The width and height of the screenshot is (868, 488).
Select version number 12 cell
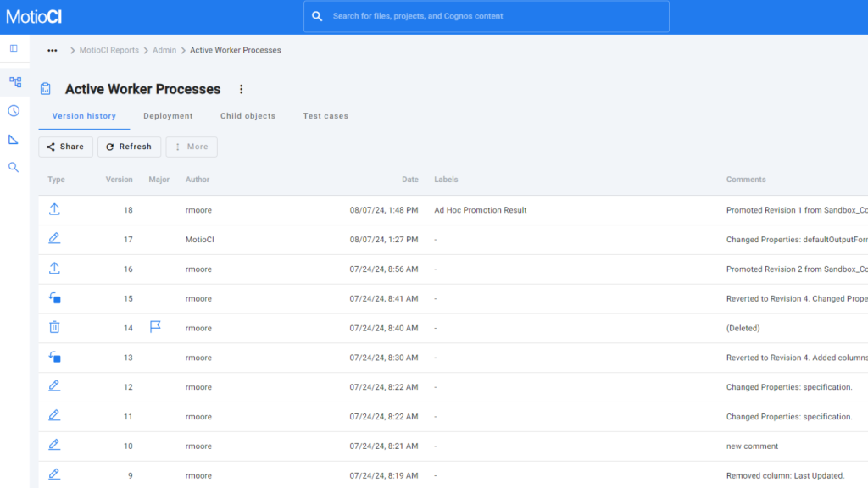(128, 387)
